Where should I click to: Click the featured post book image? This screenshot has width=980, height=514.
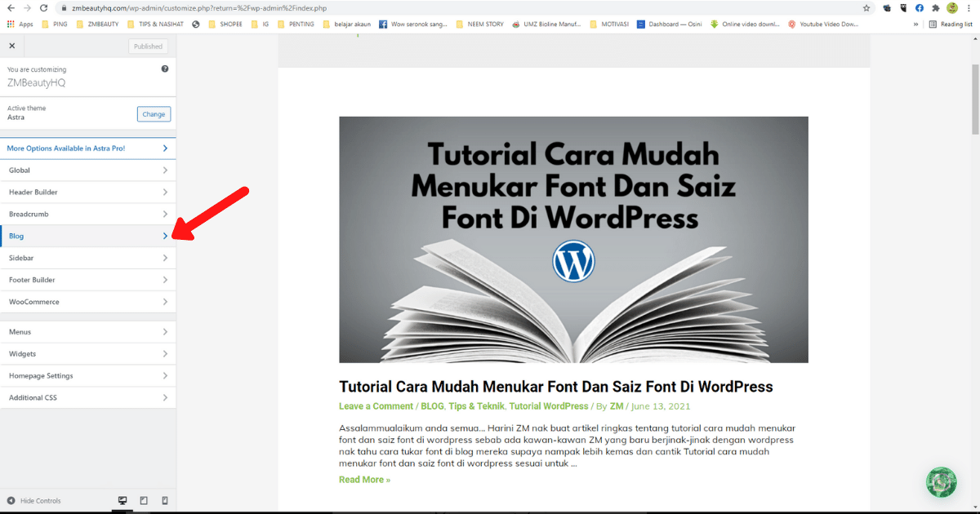click(573, 240)
